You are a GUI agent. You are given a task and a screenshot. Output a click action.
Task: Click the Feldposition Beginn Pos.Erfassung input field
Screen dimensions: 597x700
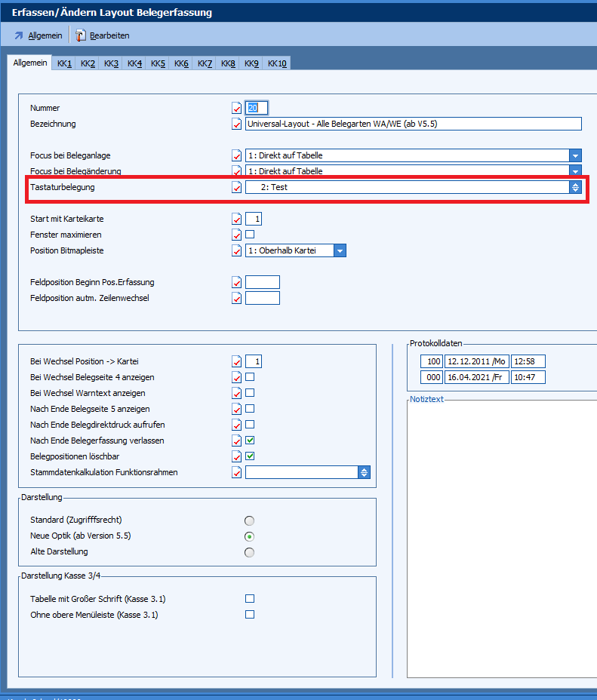(263, 282)
